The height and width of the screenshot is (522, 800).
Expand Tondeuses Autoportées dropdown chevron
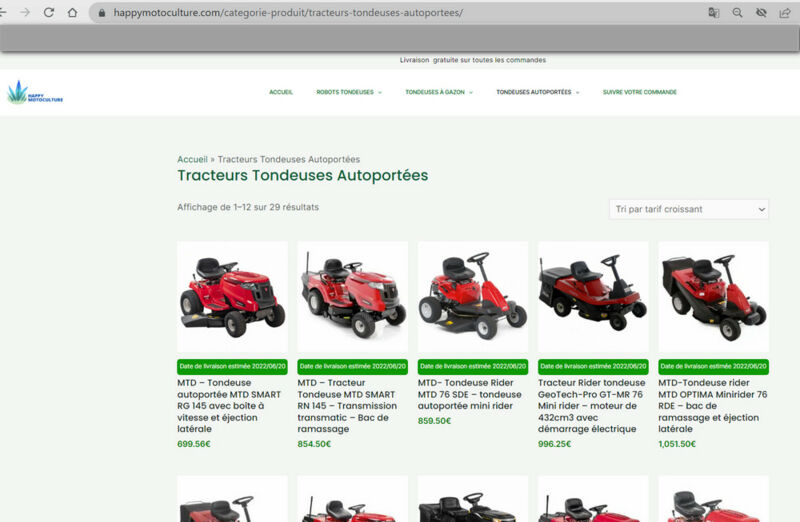pyautogui.click(x=578, y=93)
